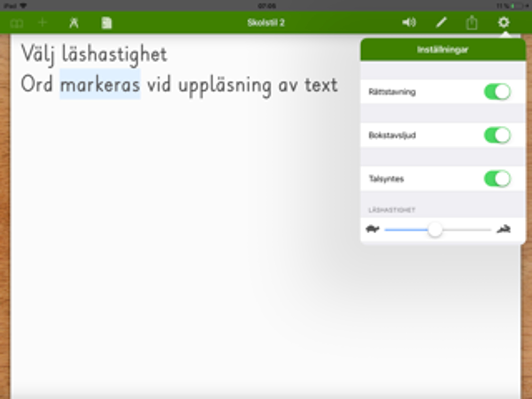Click the rabbit fast-speed icon
The width and height of the screenshot is (532, 399).
click(x=504, y=229)
